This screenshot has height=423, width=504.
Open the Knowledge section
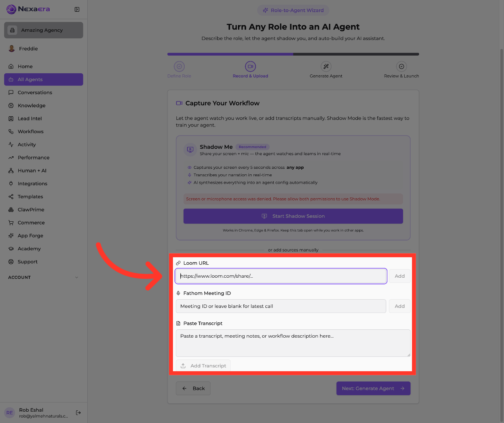point(43,105)
